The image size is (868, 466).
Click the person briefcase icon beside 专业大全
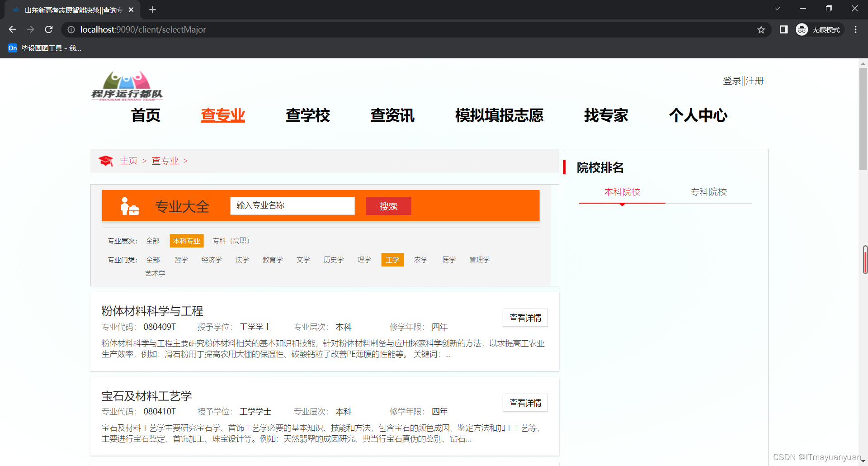click(129, 206)
